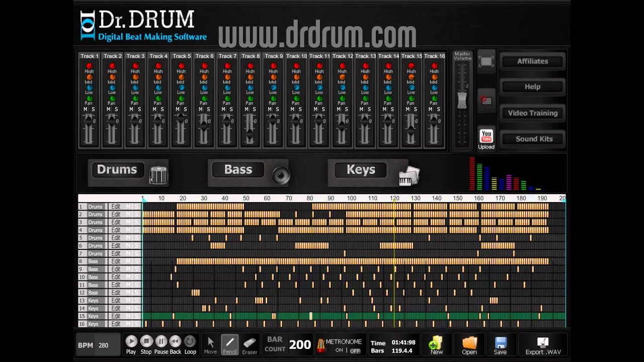Viewport: 644px width, 362px height.
Task: Mute Track 1 in the mixer
Action: coord(86,110)
